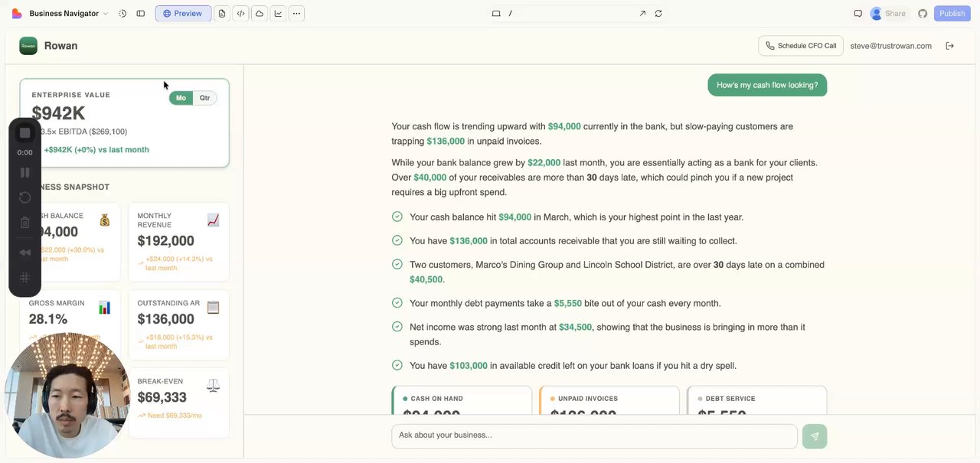Screen dimensions: 980x463
Task: Click the Lovable heart logo icon
Action: point(17,14)
